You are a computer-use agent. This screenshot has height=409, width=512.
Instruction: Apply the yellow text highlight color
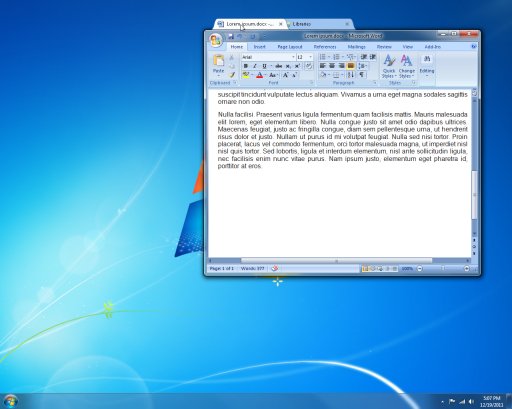246,75
